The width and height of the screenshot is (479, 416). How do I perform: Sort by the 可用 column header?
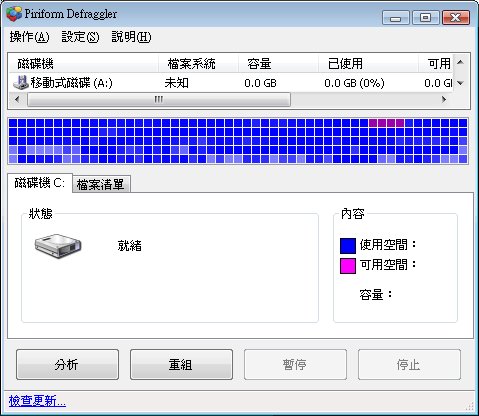(x=436, y=63)
